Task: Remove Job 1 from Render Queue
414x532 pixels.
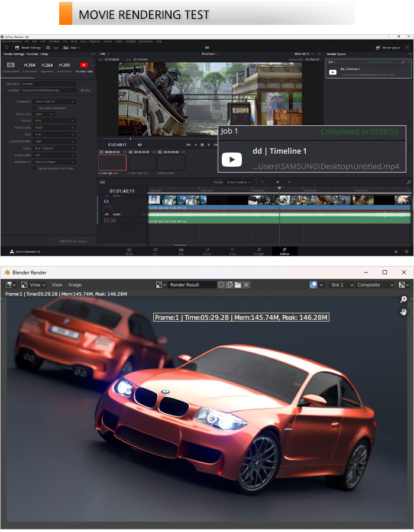Action: click(408, 62)
